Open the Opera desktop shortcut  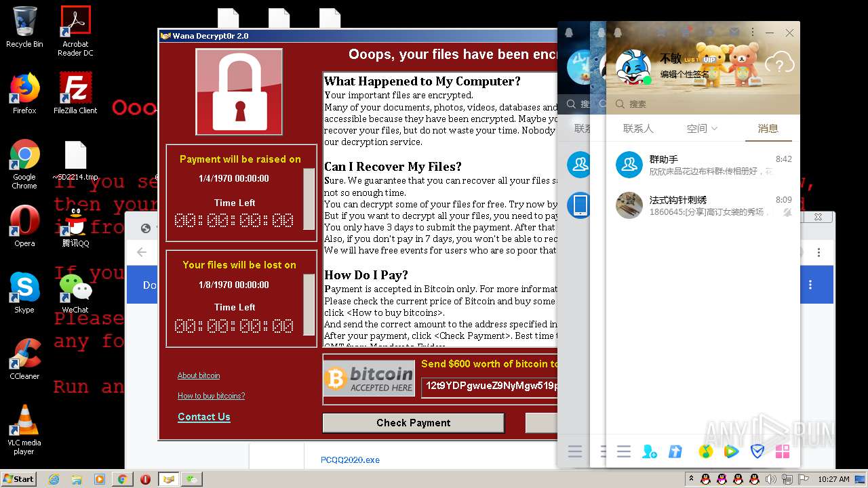click(24, 226)
